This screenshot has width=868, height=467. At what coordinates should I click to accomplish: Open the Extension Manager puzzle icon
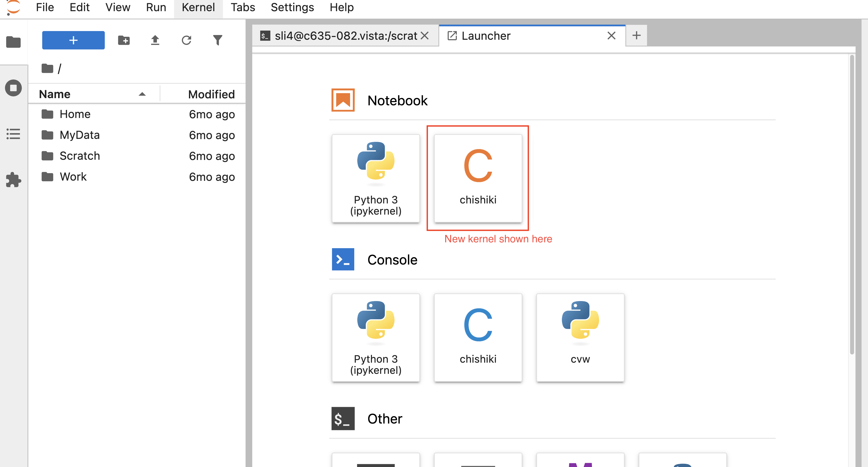tap(13, 179)
